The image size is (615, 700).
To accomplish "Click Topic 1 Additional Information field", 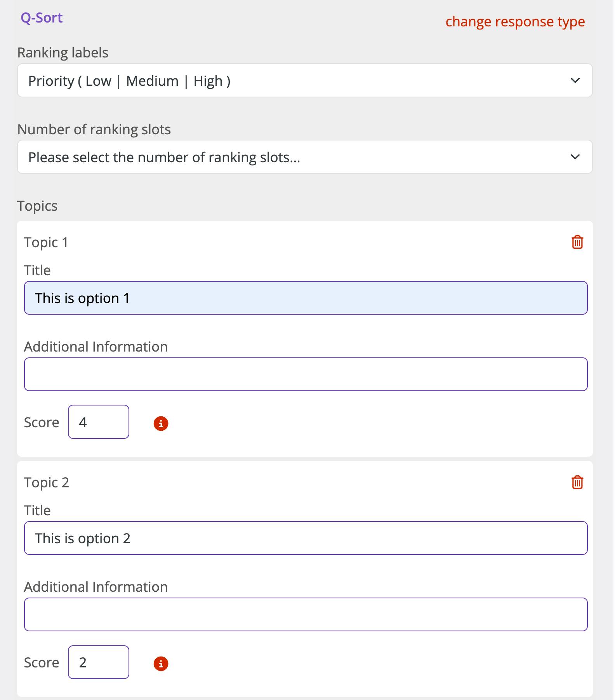I will (306, 374).
